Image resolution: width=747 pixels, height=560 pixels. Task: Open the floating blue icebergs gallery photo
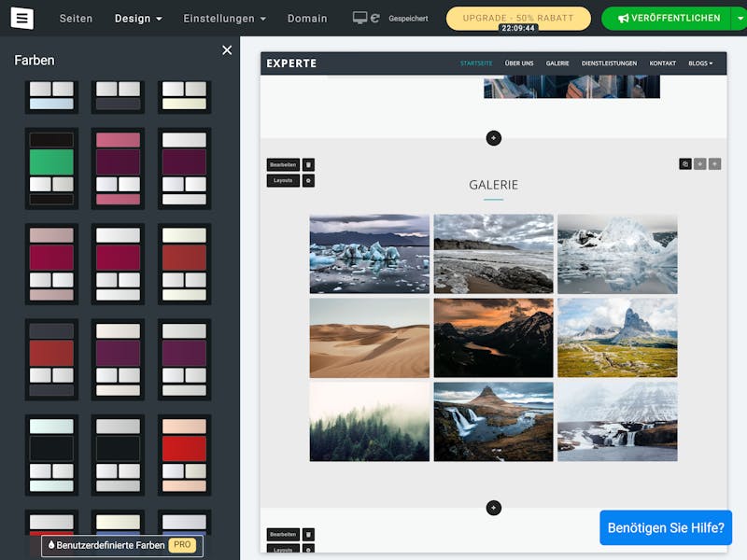coord(369,254)
